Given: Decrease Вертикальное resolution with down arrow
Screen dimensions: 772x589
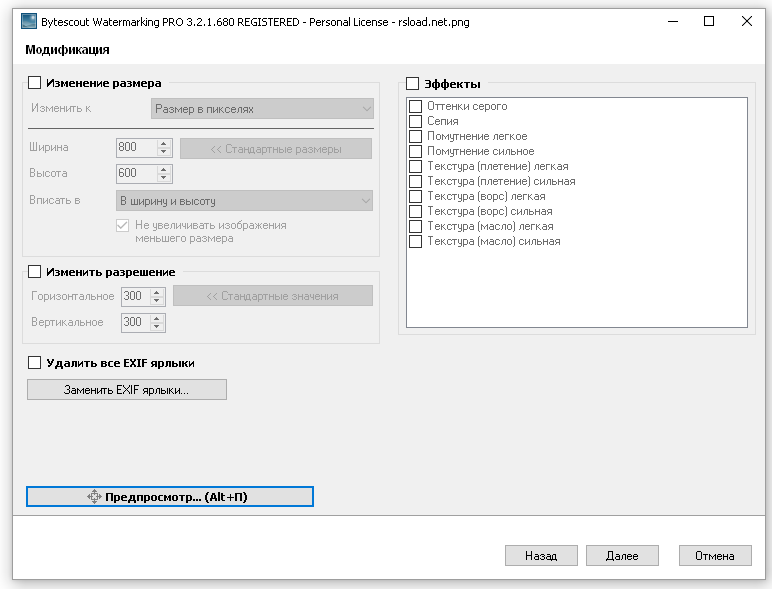Looking at the screenshot, I should pyautogui.click(x=157, y=327).
